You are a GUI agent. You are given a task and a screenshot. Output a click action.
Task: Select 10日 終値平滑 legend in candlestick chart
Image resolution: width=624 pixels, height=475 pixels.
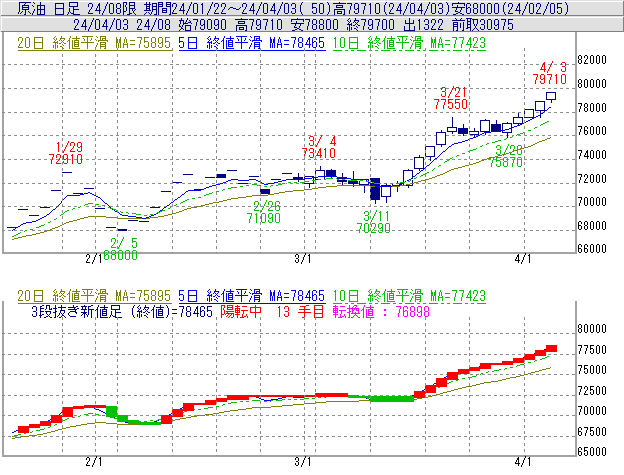(409, 43)
